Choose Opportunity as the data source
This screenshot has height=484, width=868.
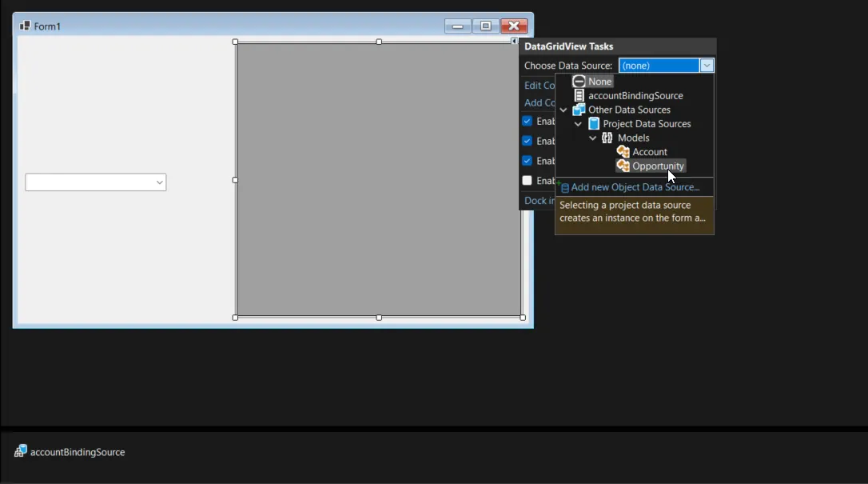coord(658,166)
